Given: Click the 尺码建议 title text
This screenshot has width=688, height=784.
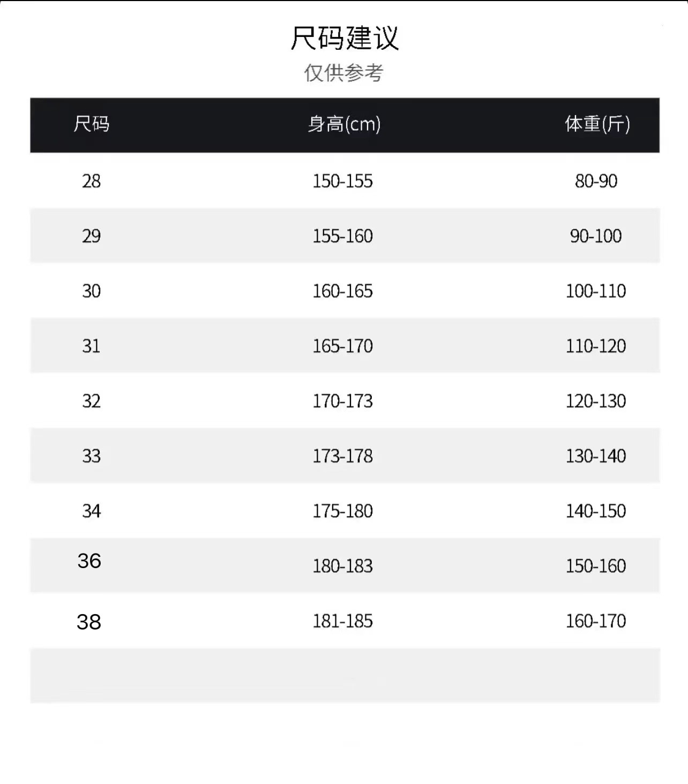Looking at the screenshot, I should pos(345,38).
